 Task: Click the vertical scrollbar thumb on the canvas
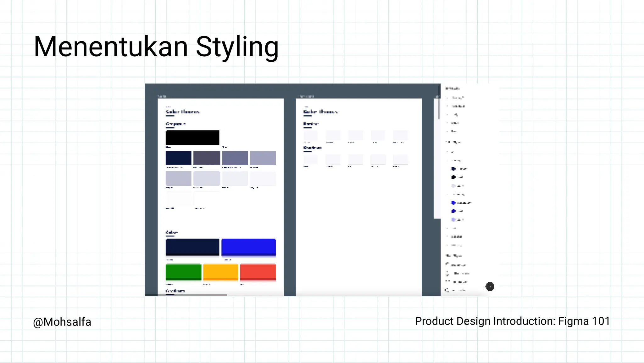point(439,109)
